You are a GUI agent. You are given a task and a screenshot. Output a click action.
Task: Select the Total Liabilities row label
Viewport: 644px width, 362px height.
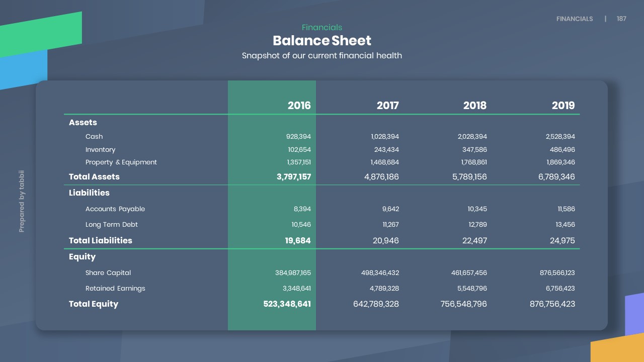click(101, 241)
